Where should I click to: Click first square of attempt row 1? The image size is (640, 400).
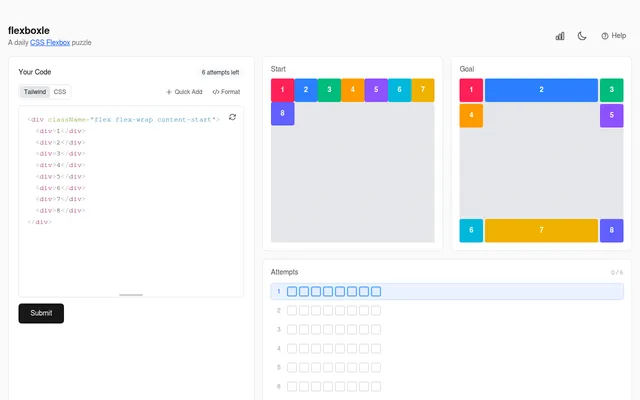pyautogui.click(x=292, y=291)
